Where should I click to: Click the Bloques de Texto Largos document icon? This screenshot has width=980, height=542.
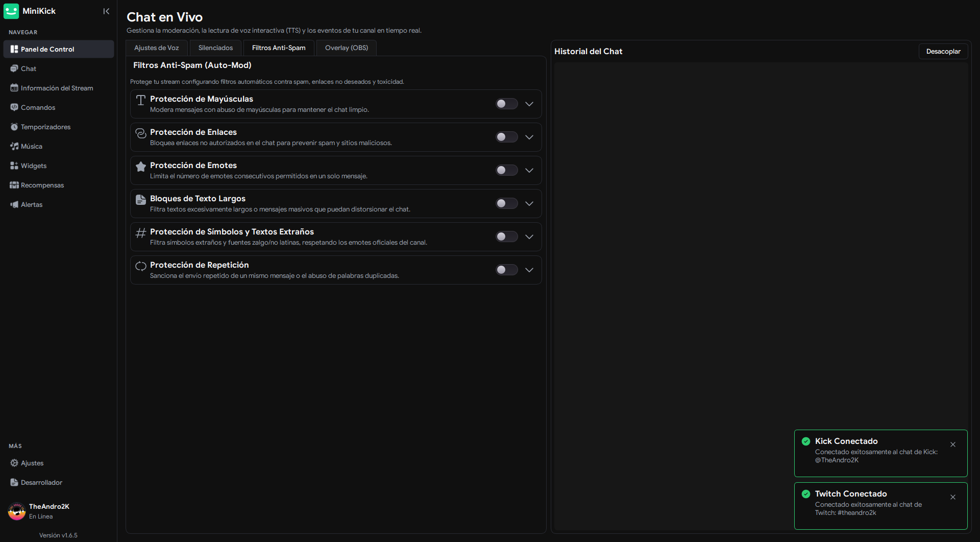pos(141,200)
